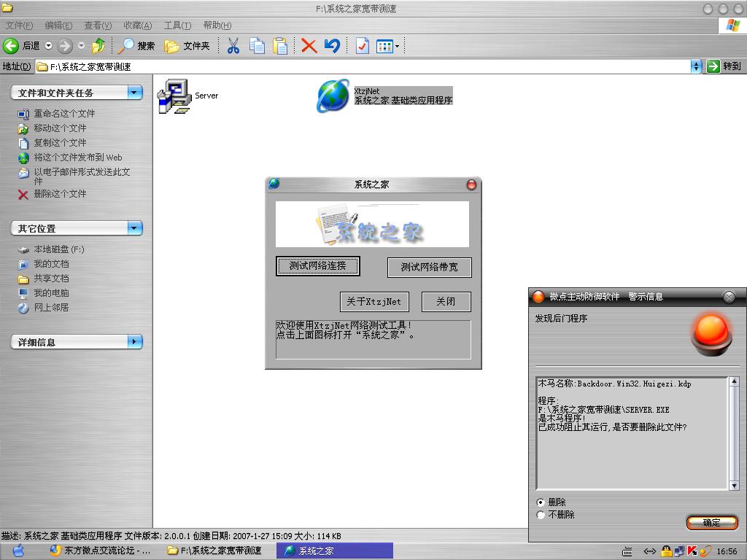Open the 查看(V) menu
Screen dimensions: 747x560
(x=98, y=26)
